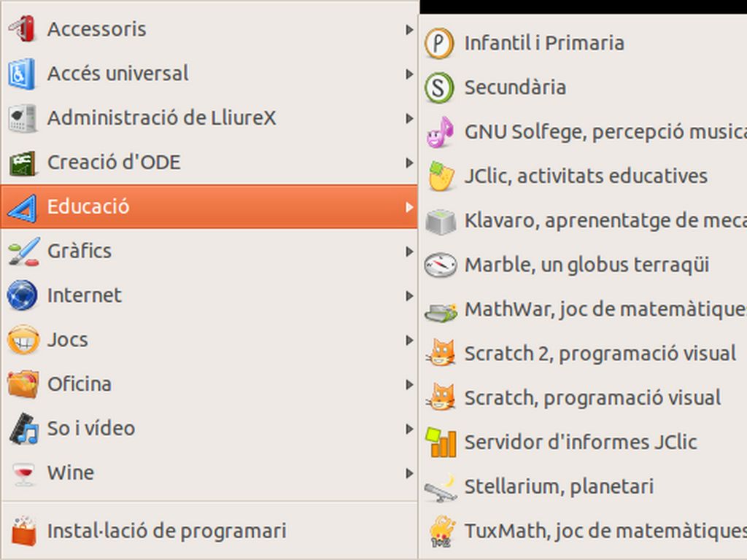
Task: Click the TuxMath icon
Action: pos(440,531)
